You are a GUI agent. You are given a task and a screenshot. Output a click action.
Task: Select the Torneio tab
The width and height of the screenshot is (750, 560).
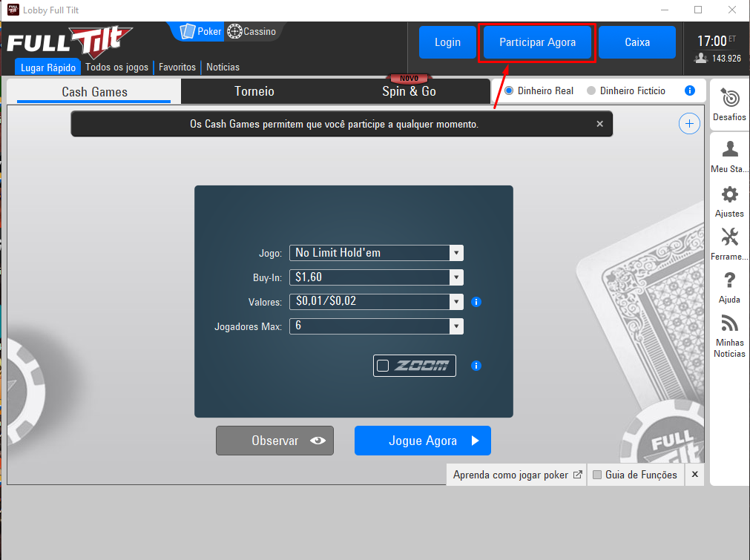pyautogui.click(x=254, y=91)
